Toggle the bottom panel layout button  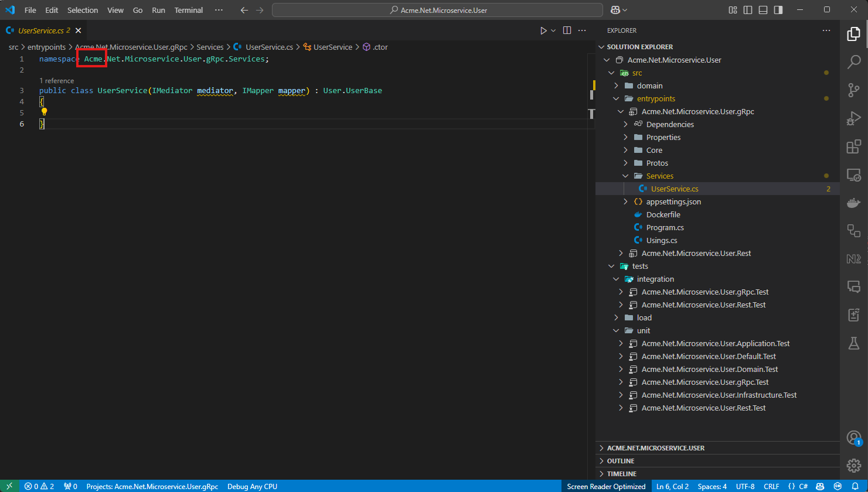tap(763, 10)
